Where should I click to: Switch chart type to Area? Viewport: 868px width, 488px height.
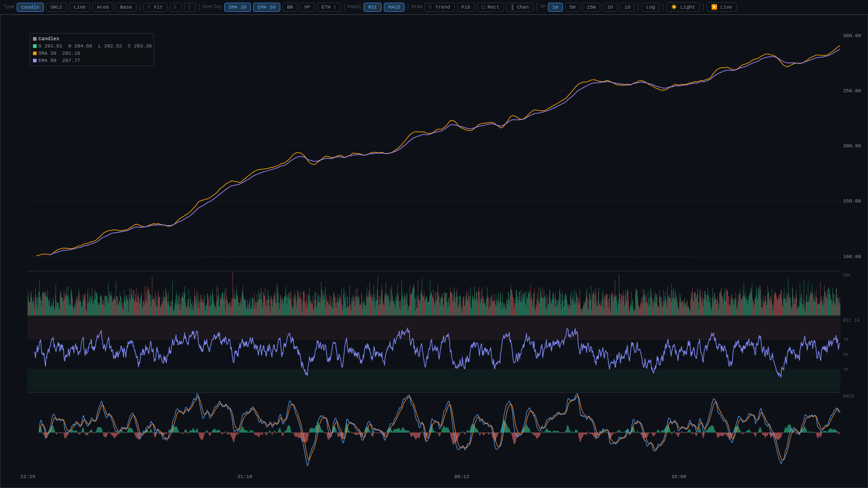coord(103,7)
